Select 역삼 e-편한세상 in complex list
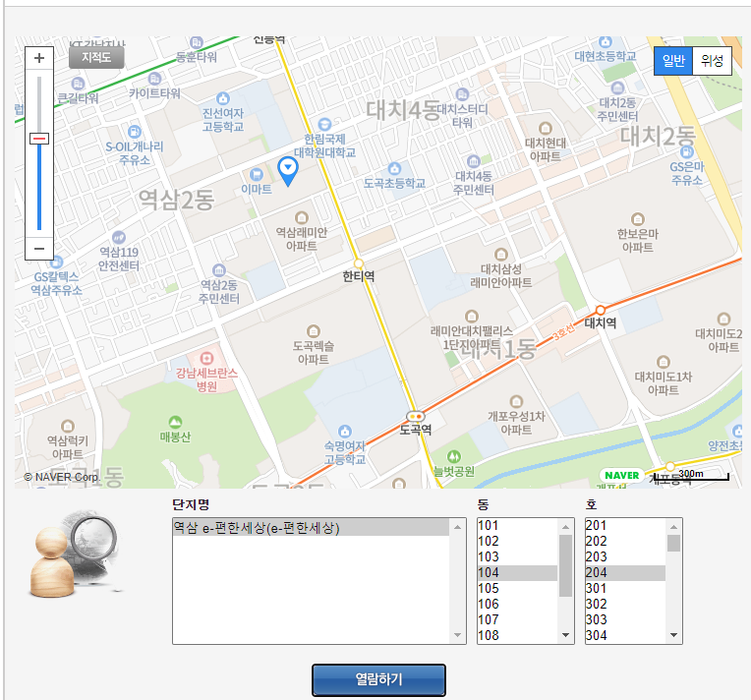This screenshot has height=700, width=751. pos(311,528)
